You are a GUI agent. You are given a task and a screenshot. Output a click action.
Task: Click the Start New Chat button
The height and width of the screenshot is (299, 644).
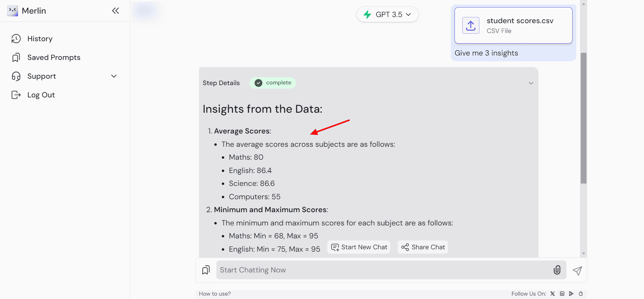point(359,247)
